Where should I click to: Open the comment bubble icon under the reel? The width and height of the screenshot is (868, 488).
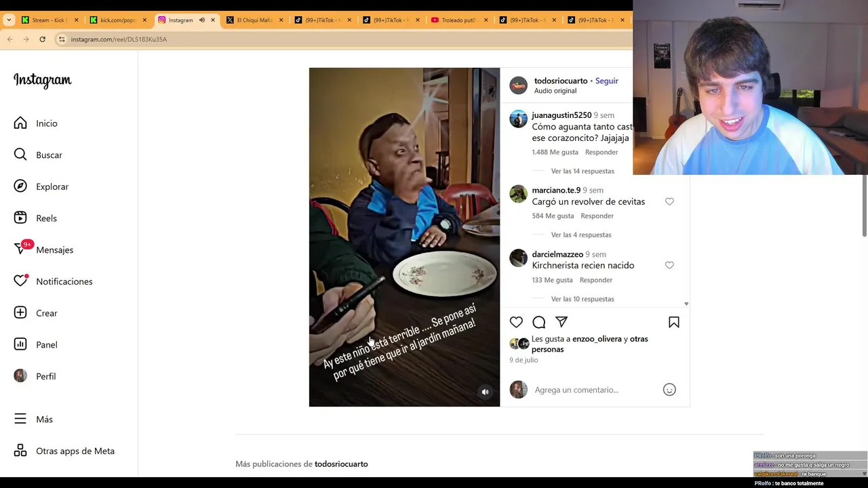(x=539, y=323)
